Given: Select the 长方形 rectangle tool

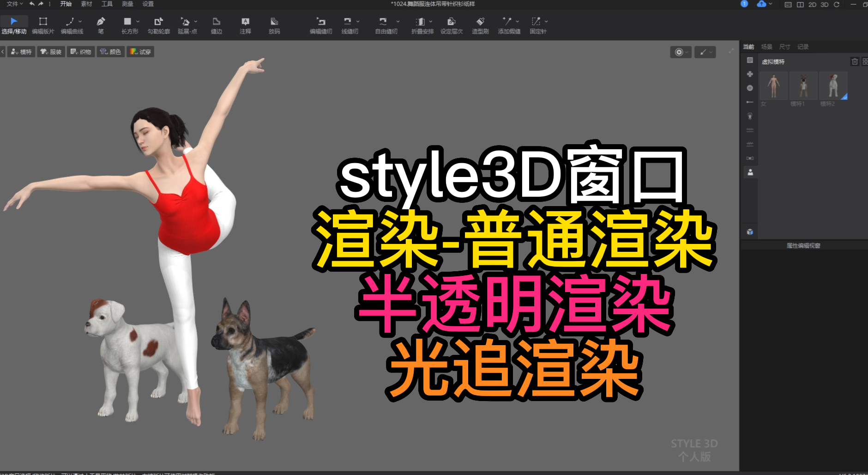Looking at the screenshot, I should [129, 25].
